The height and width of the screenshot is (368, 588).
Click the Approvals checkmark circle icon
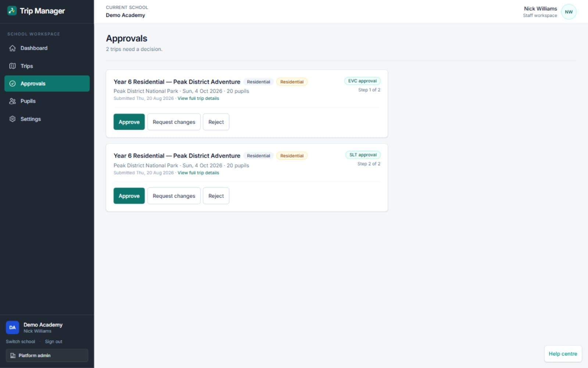pyautogui.click(x=12, y=84)
